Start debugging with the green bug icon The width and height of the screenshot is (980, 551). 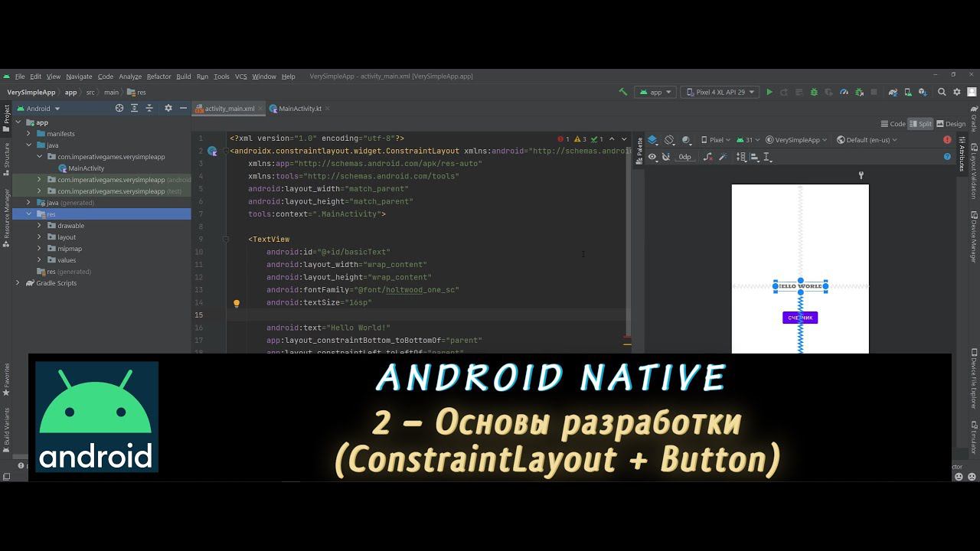814,92
